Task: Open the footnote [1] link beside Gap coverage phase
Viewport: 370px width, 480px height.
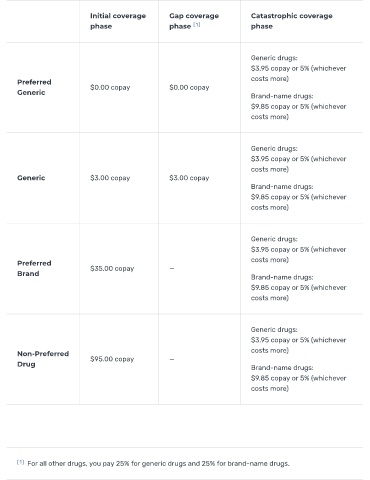Action: pyautogui.click(x=197, y=24)
